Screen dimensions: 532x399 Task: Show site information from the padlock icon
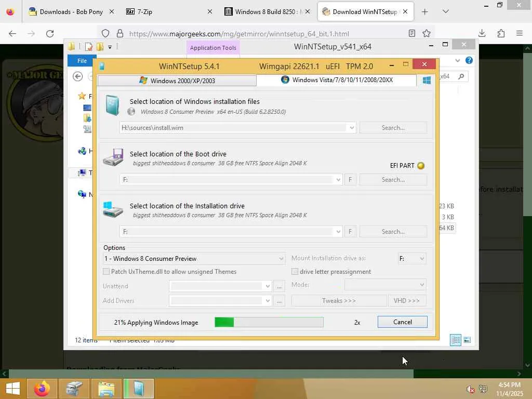120,33
